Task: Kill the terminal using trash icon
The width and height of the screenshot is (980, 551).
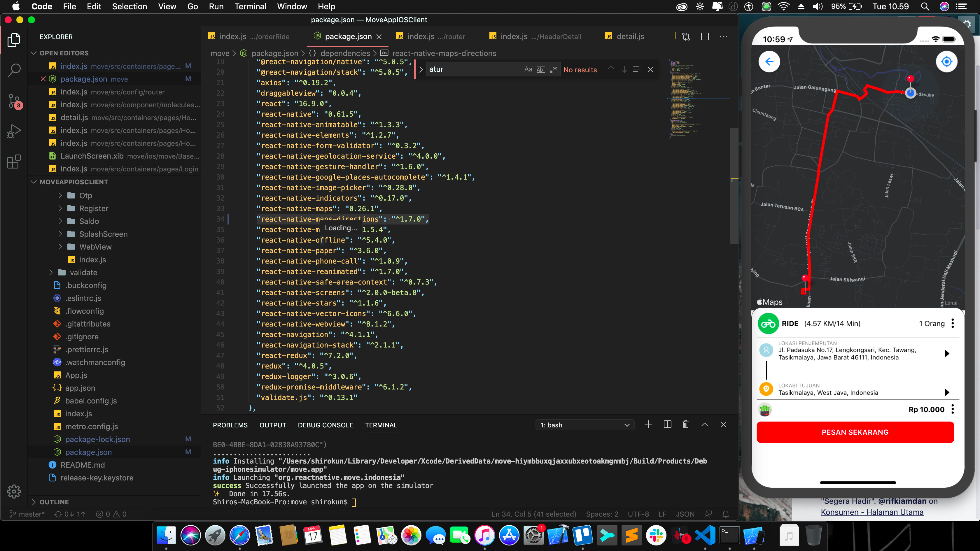Action: [685, 424]
